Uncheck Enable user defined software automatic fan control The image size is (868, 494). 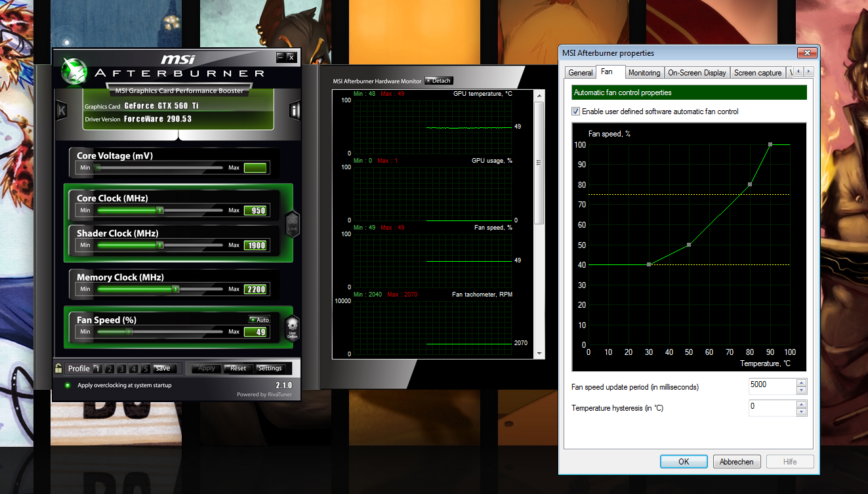pos(576,112)
